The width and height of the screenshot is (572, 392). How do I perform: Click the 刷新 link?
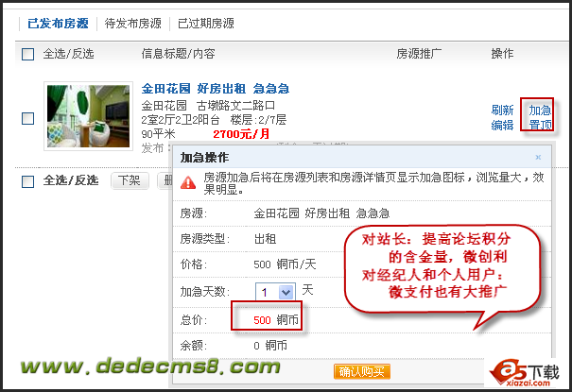point(502,110)
